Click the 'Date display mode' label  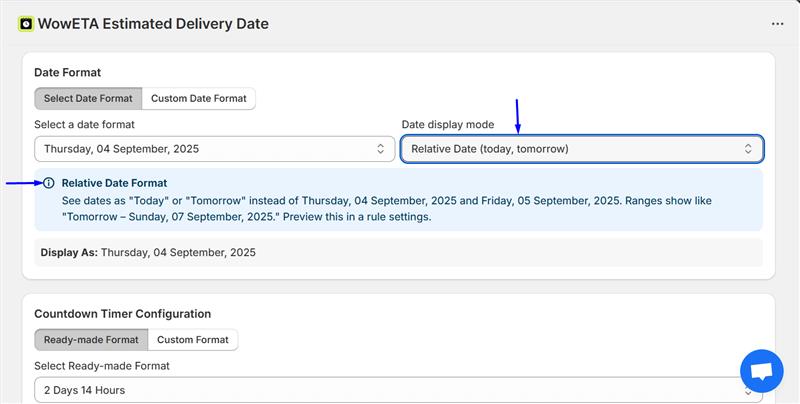click(447, 125)
